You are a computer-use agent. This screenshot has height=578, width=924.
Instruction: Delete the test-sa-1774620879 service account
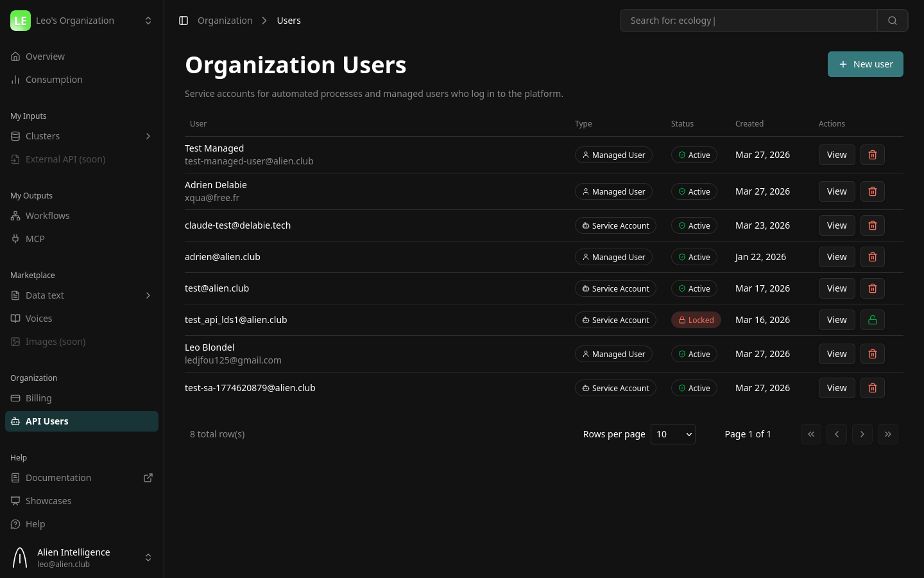pyautogui.click(x=873, y=388)
